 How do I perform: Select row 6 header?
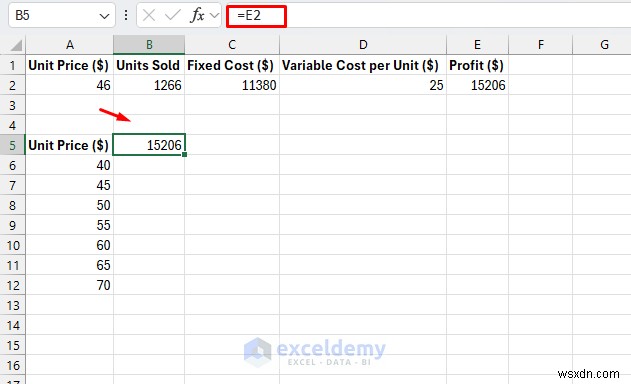pos(12,165)
